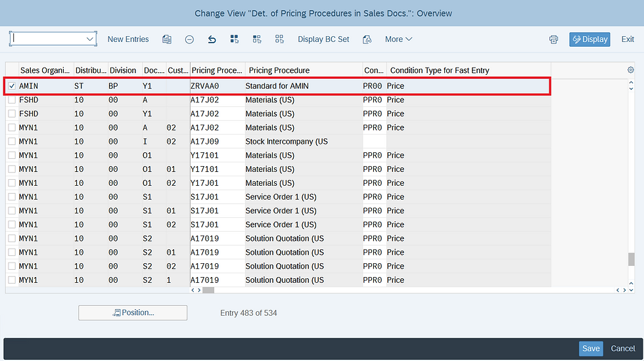Uncheck the AMIN row checkbox
The image size is (644, 361).
pyautogui.click(x=12, y=86)
